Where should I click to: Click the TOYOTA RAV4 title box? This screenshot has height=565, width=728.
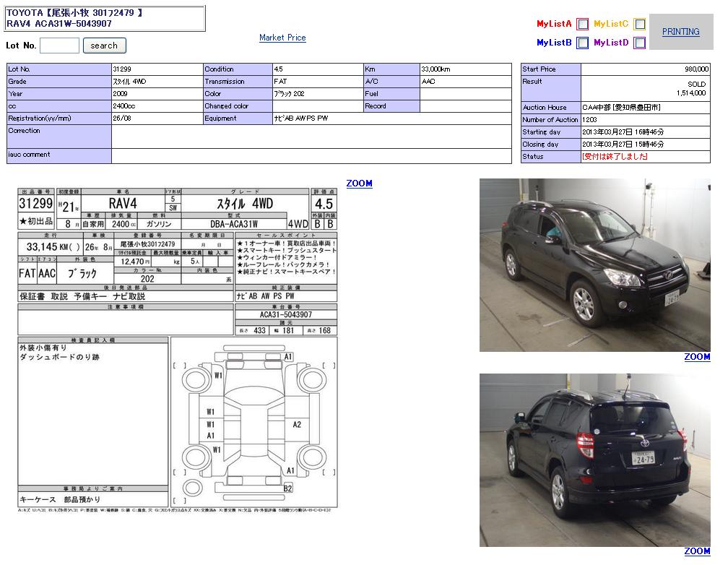[104, 19]
